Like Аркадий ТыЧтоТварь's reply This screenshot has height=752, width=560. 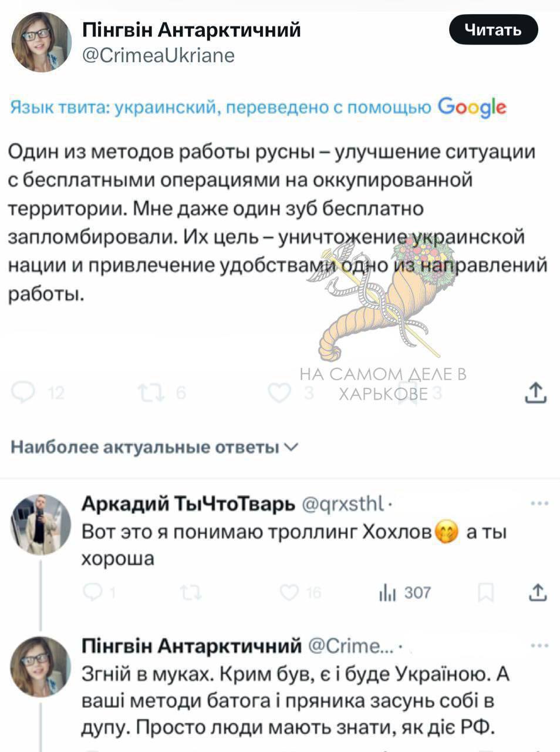pos(289,593)
